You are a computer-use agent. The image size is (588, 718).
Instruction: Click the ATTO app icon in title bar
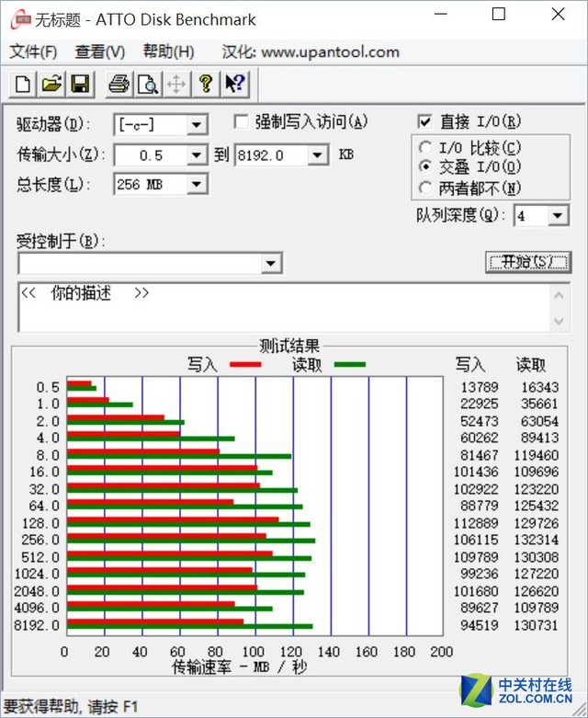pos(16,18)
